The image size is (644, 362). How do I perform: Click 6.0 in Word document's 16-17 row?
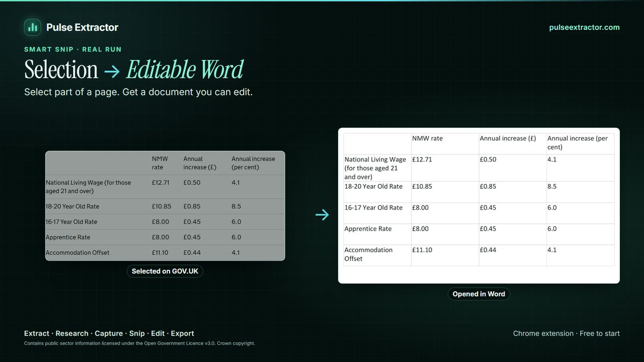[x=552, y=208]
